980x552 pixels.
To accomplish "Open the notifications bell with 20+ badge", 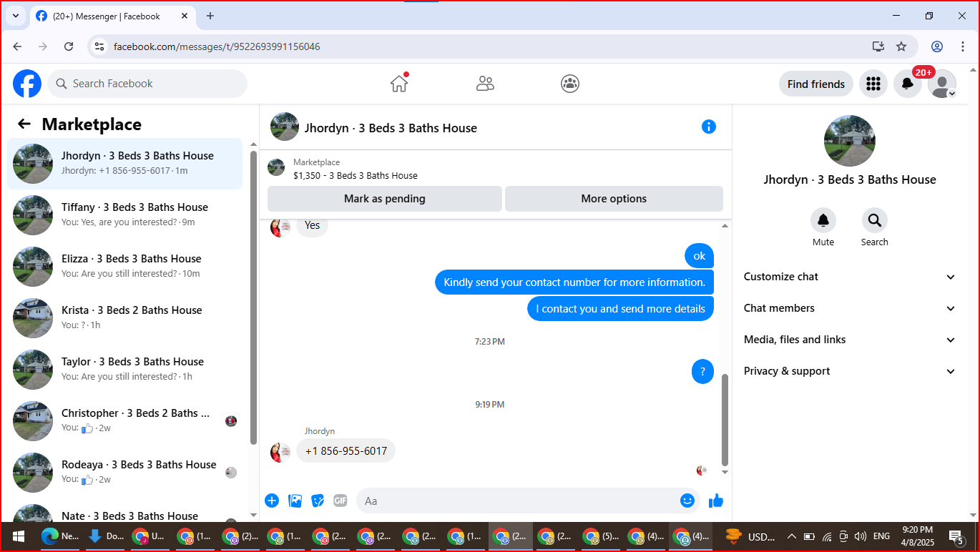I will [x=908, y=84].
